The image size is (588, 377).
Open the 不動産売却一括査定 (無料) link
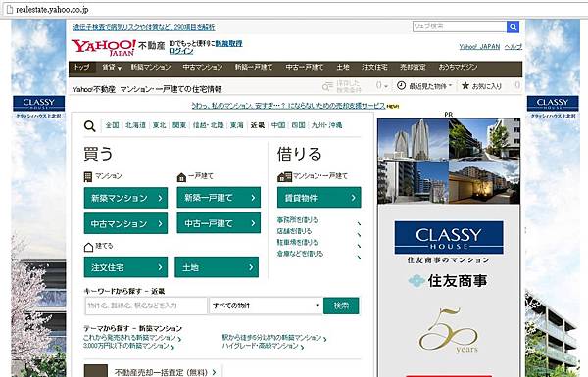pyautogui.click(x=162, y=372)
